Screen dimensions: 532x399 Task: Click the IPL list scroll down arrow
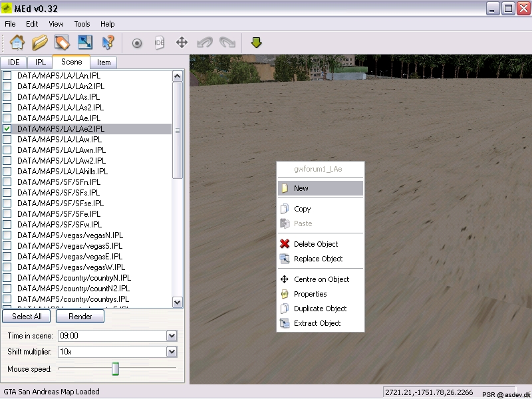point(177,302)
